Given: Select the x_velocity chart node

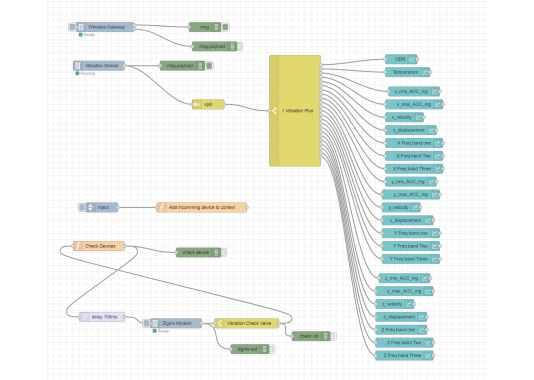Looking at the screenshot, I should [x=405, y=117].
